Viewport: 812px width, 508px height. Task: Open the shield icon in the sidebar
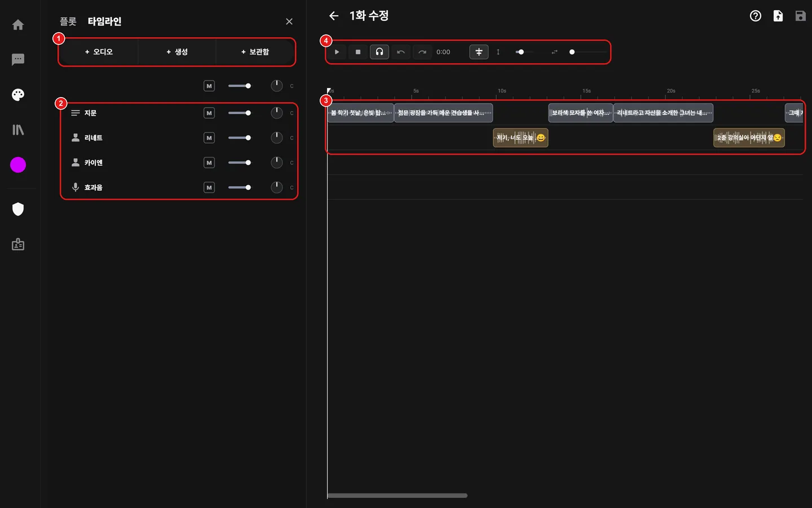point(18,209)
